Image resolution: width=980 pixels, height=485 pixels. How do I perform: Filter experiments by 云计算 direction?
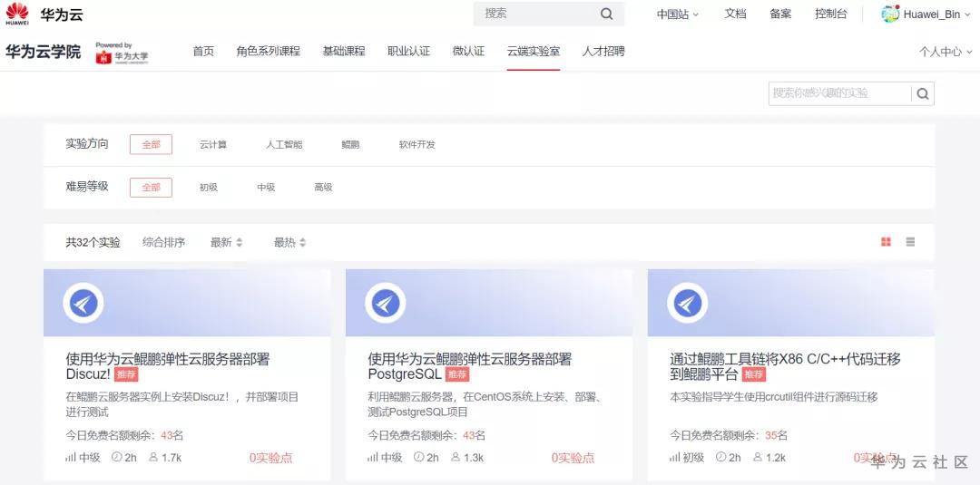click(213, 145)
